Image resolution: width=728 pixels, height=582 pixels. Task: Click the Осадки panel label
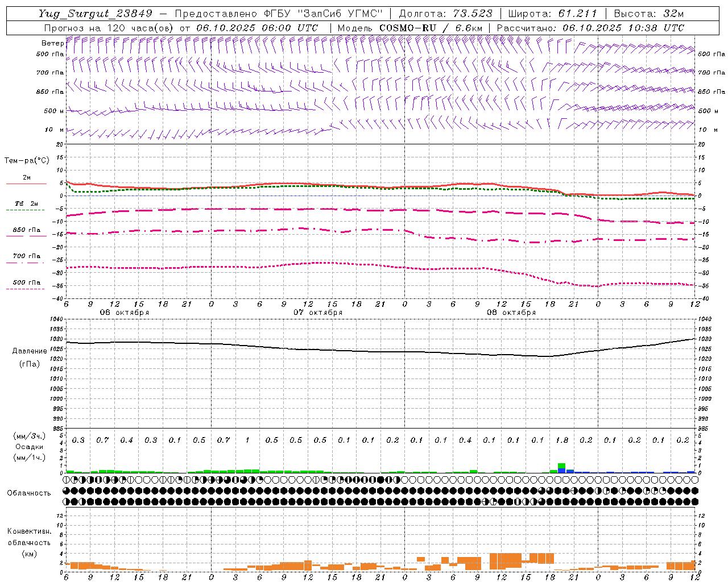pos(29,447)
